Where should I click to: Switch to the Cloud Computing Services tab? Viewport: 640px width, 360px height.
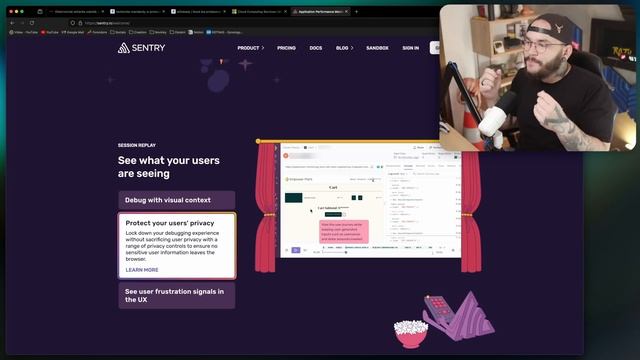pyautogui.click(x=259, y=11)
